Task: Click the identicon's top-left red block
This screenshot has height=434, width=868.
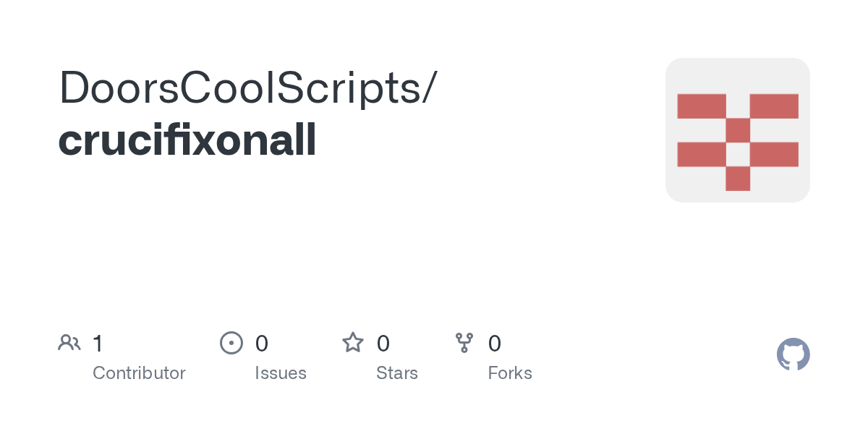Action: [x=701, y=106]
